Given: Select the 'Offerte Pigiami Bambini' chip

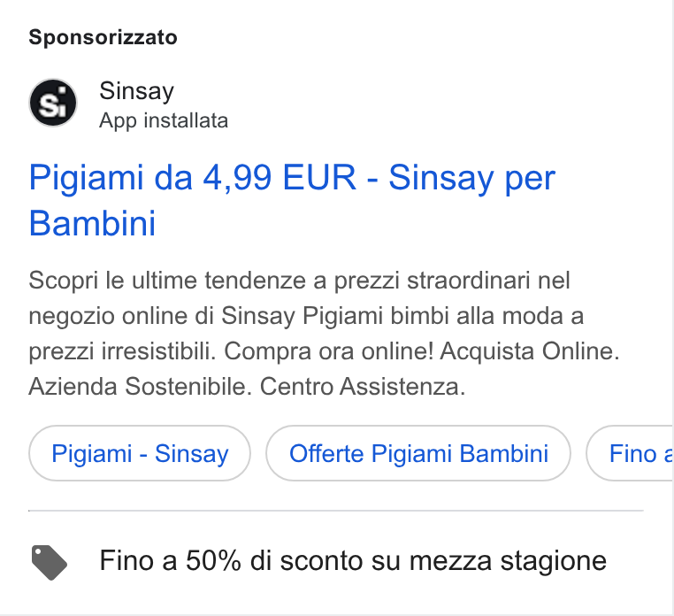Looking at the screenshot, I should coord(418,453).
